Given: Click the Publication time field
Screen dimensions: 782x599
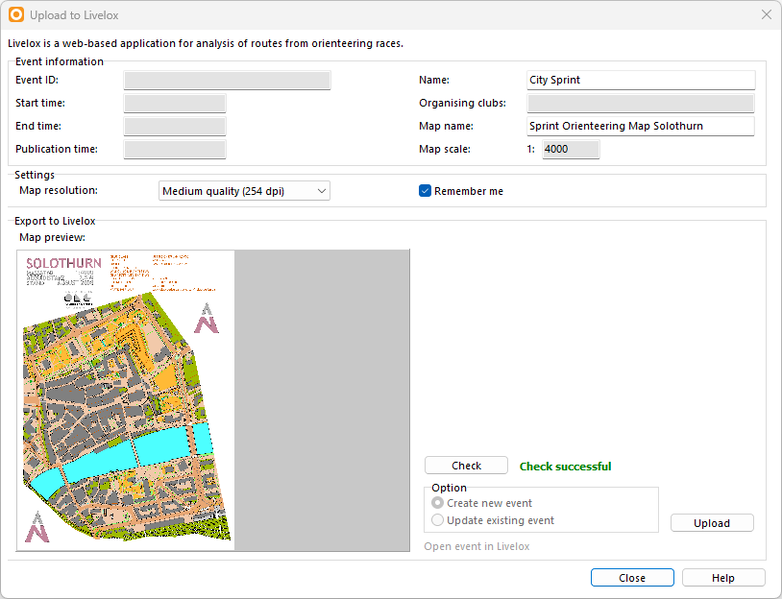Looking at the screenshot, I should 175,149.
